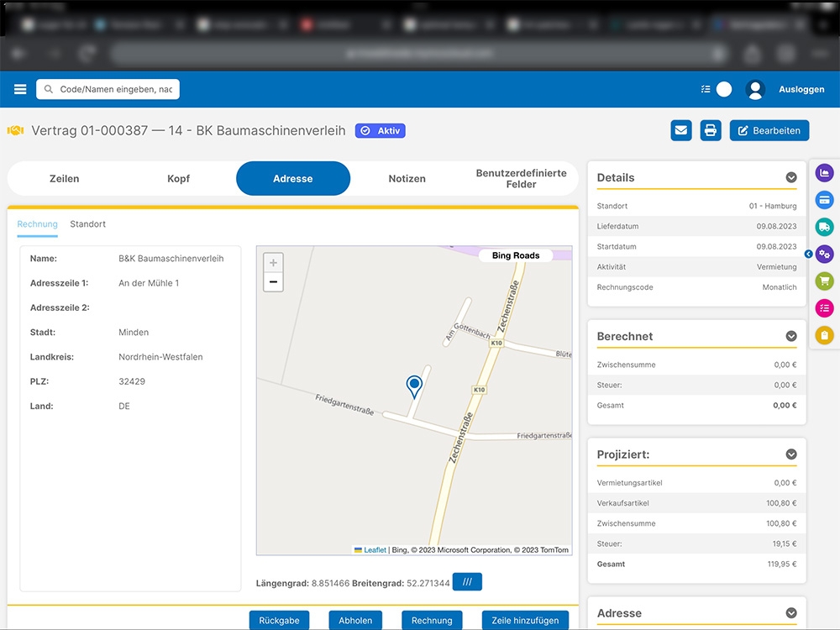Screen dimensions: 840x630
Task: Open the Notizen tab
Action: pos(407,178)
